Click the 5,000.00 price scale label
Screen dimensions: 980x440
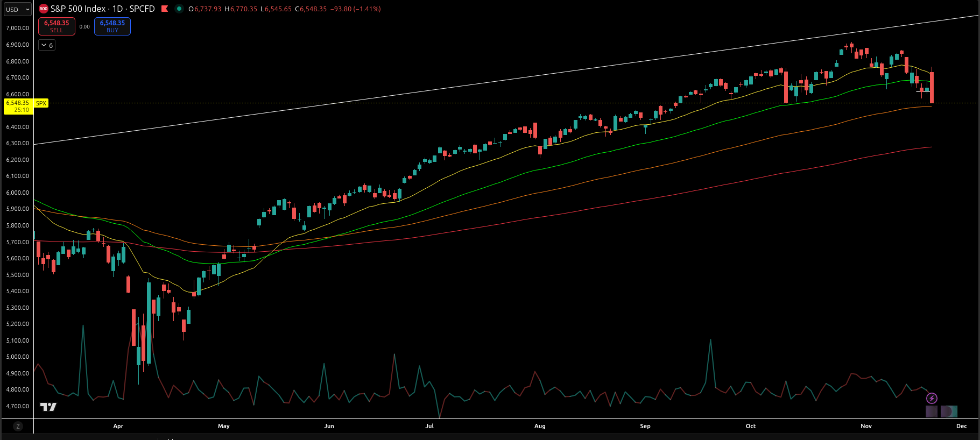click(18, 357)
